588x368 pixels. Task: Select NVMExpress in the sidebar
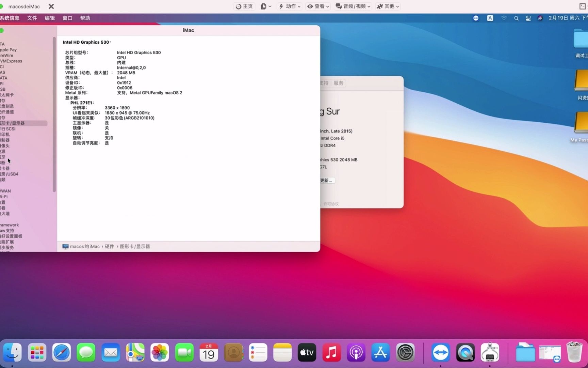(11, 61)
